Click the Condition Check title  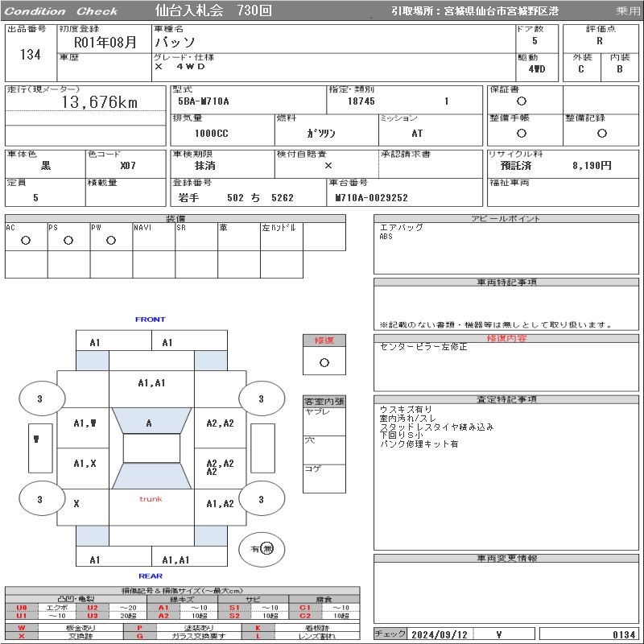pos(61,11)
